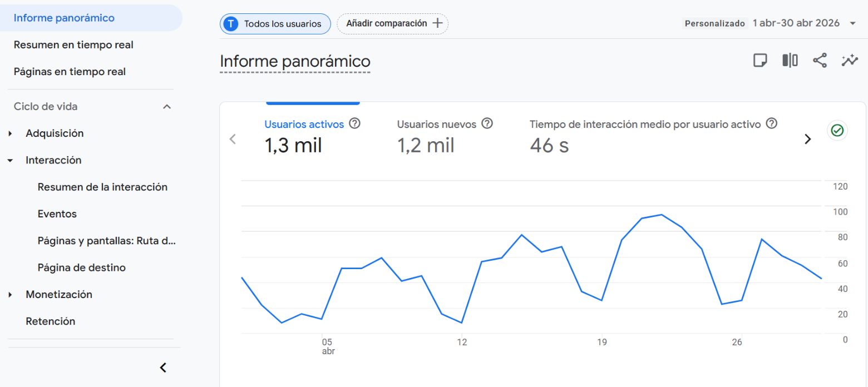Open Página de destino report
This screenshot has height=387, width=868.
[x=82, y=267]
